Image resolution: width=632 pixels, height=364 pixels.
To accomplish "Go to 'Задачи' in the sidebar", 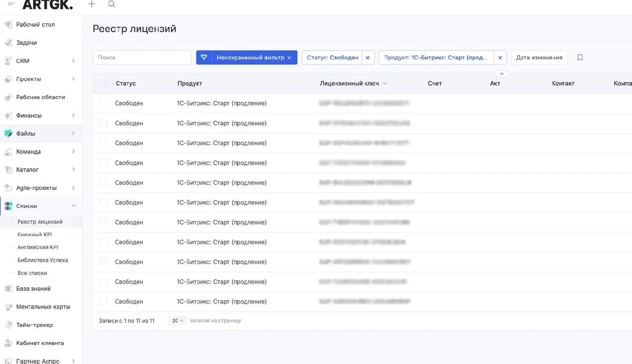I will coord(26,43).
